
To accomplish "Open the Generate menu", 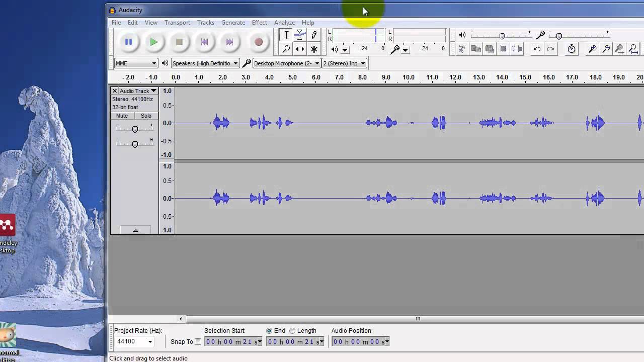I will coord(233,23).
